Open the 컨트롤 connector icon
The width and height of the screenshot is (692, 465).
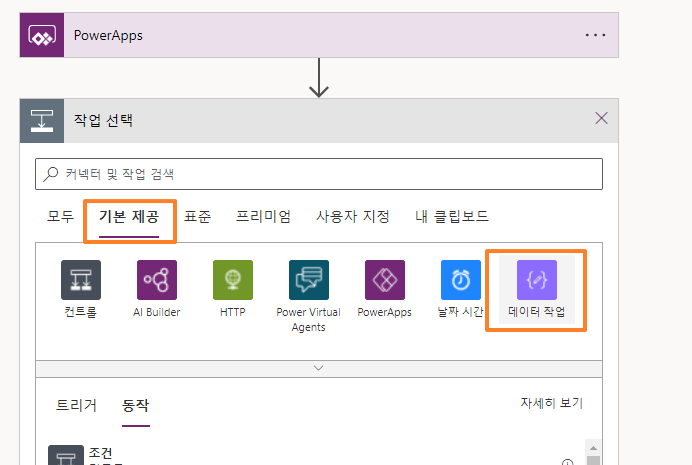click(x=81, y=280)
